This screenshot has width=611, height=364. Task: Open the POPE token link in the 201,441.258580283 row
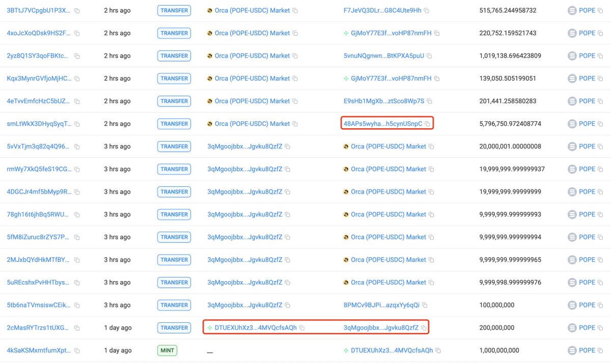[587, 101]
